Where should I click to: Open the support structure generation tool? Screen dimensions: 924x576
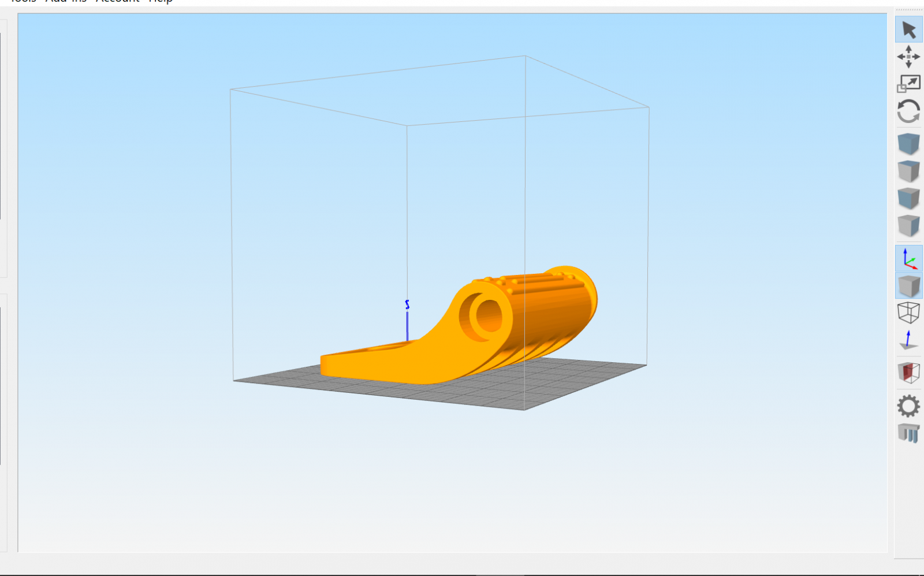[908, 433]
